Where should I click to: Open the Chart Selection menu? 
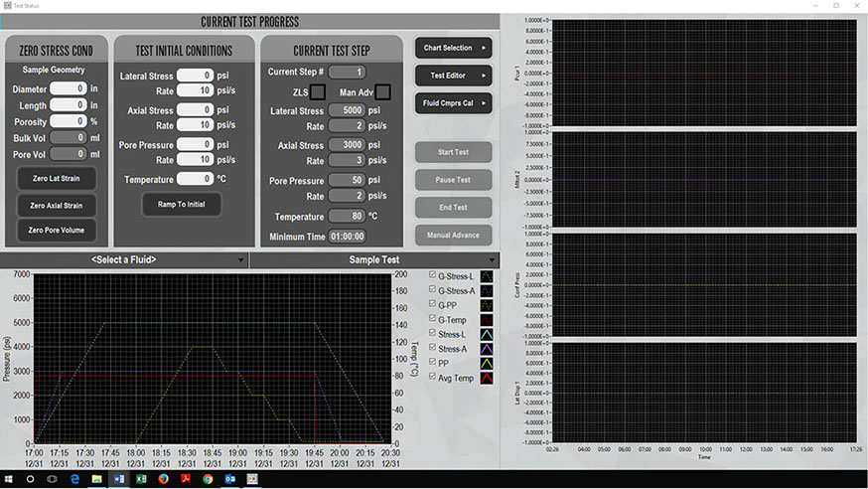(454, 48)
